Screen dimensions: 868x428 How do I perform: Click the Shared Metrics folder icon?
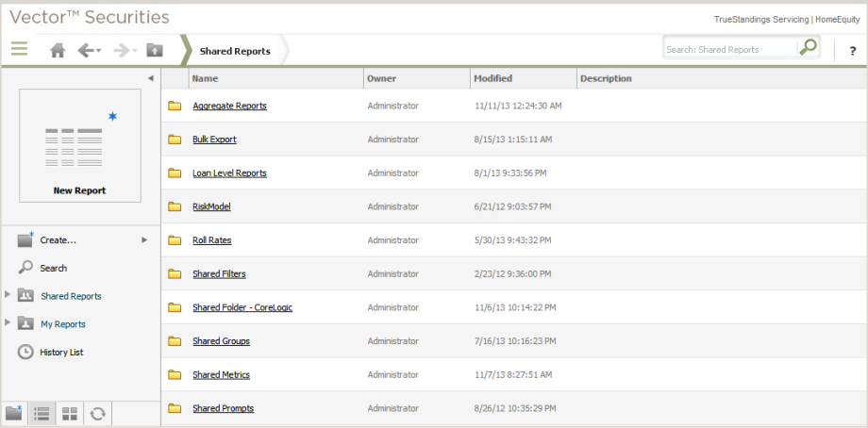(x=175, y=375)
